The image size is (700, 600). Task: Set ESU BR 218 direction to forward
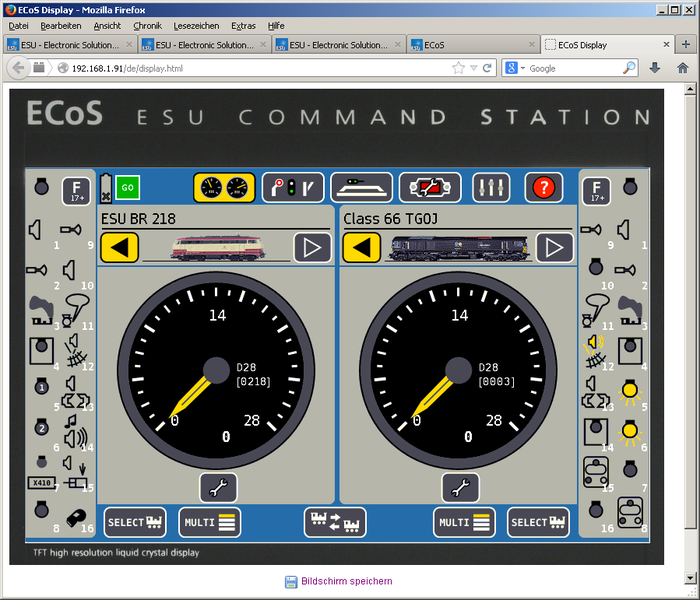(x=312, y=247)
